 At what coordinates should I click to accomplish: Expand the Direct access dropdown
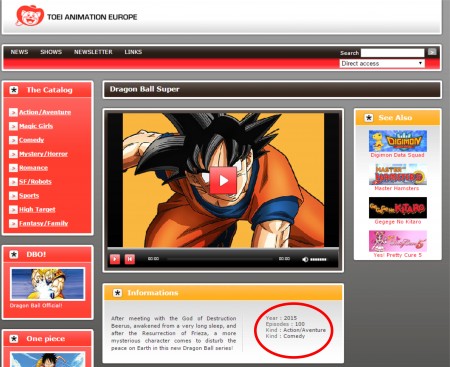tap(382, 63)
